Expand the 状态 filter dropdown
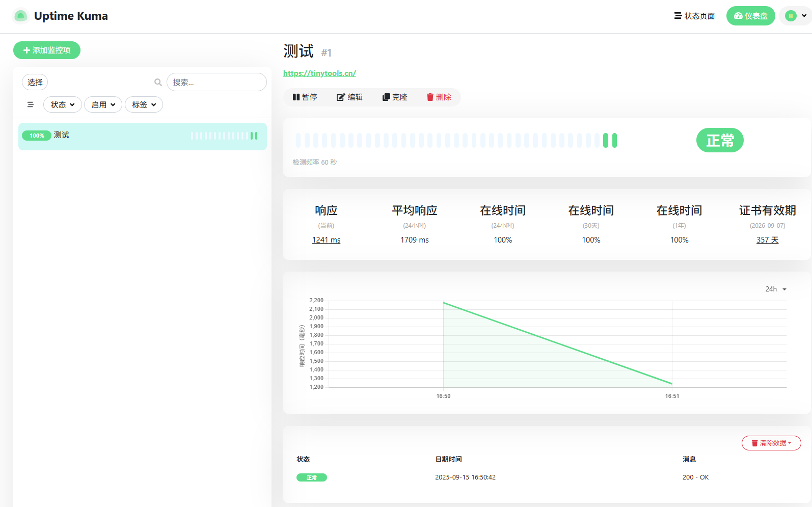 tap(63, 104)
